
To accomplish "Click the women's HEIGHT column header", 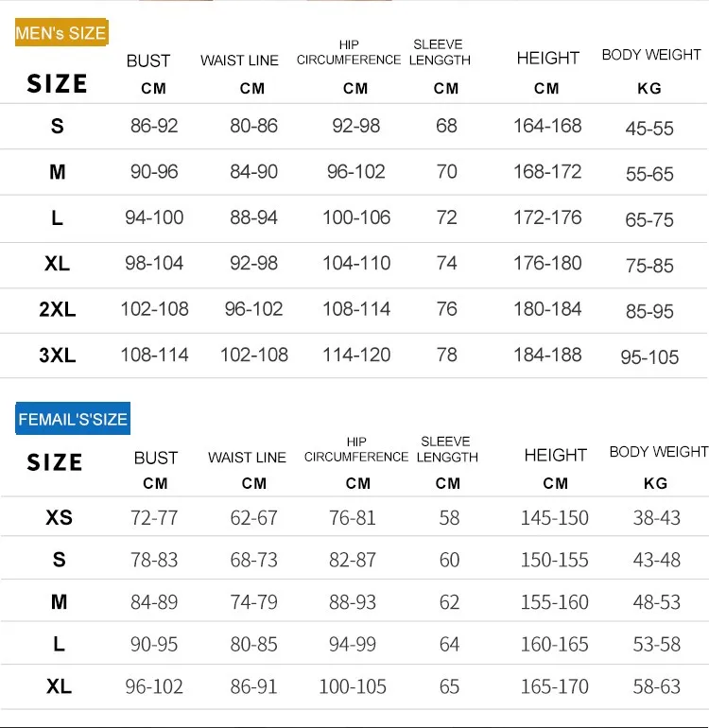I will 556,456.
